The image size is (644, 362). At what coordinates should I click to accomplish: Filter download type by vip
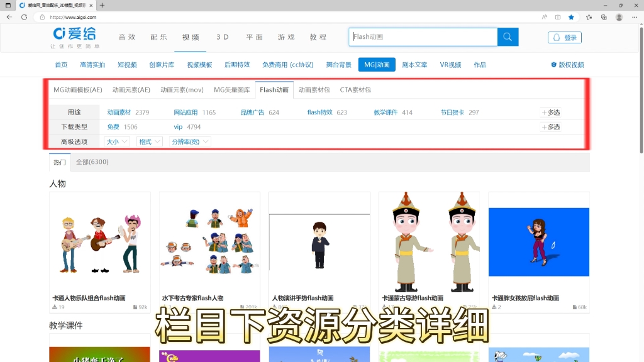pyautogui.click(x=178, y=127)
